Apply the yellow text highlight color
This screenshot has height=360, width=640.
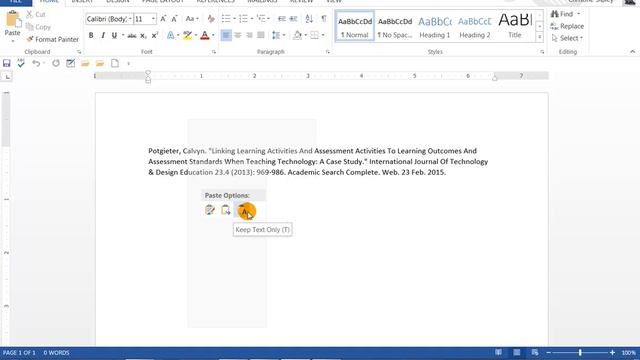[x=187, y=36]
